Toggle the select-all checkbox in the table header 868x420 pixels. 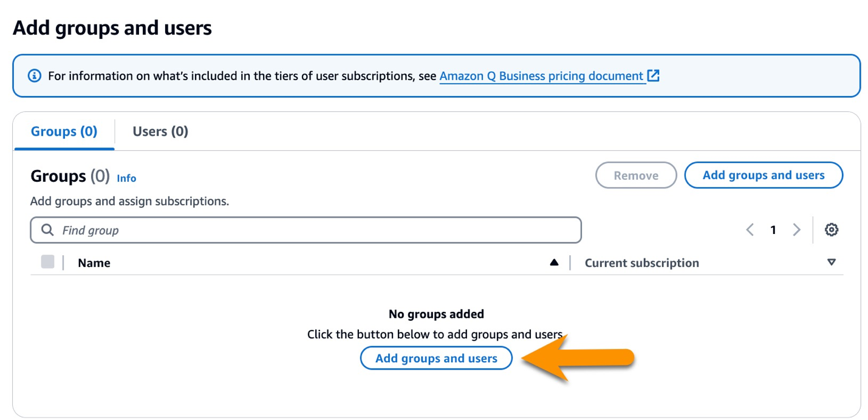[x=47, y=262]
